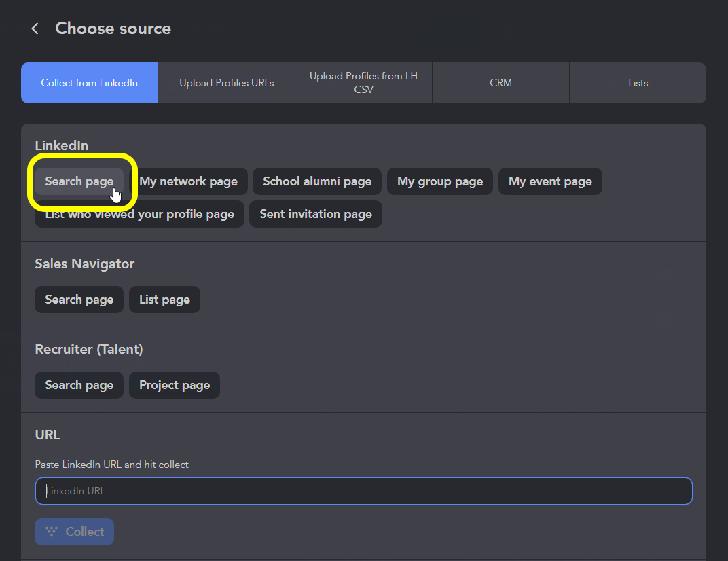728x561 pixels.
Task: Choose List who viewed your profile page
Action: (140, 214)
